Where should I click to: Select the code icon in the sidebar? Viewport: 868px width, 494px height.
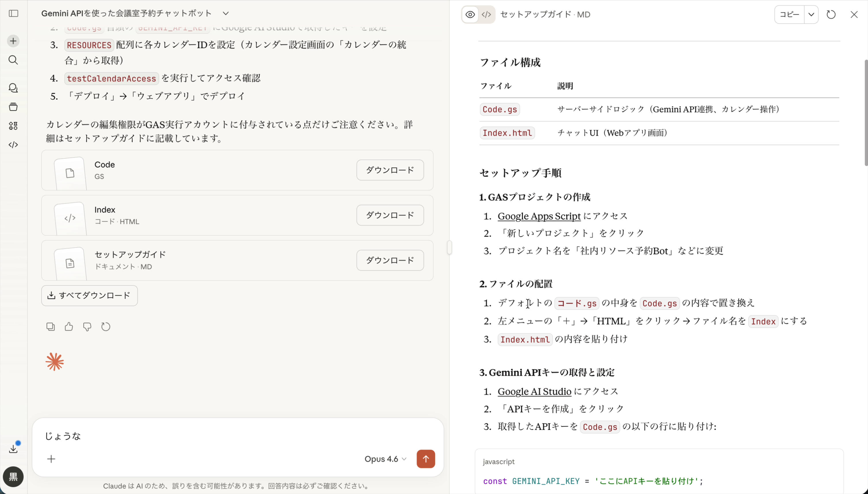coord(13,145)
